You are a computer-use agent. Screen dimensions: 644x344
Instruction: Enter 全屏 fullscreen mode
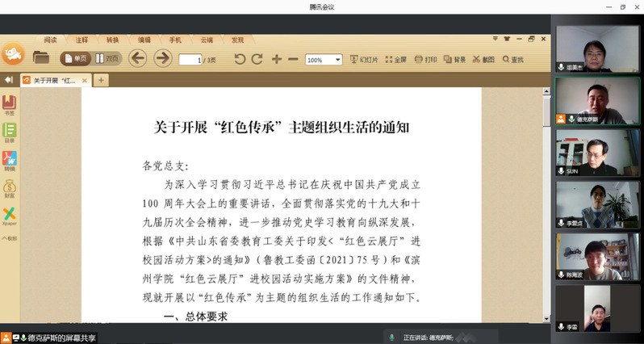(x=396, y=60)
